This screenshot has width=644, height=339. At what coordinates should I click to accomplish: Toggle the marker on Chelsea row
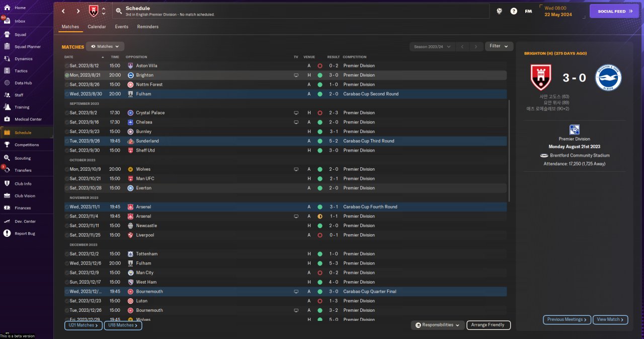coord(67,122)
